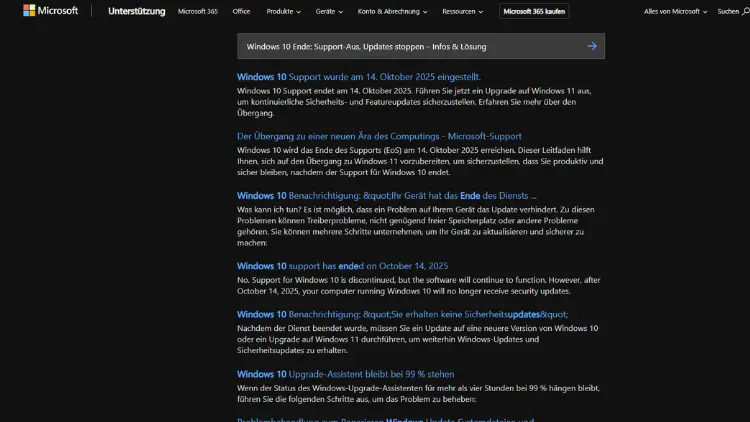This screenshot has width=750, height=422.
Task: Open 'Support wurde am 14. Oktober 2025 eingestellt' result
Action: (x=359, y=77)
